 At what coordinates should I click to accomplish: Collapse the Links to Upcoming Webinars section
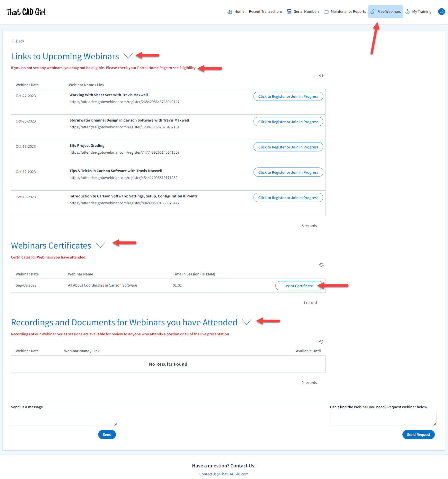coord(128,56)
